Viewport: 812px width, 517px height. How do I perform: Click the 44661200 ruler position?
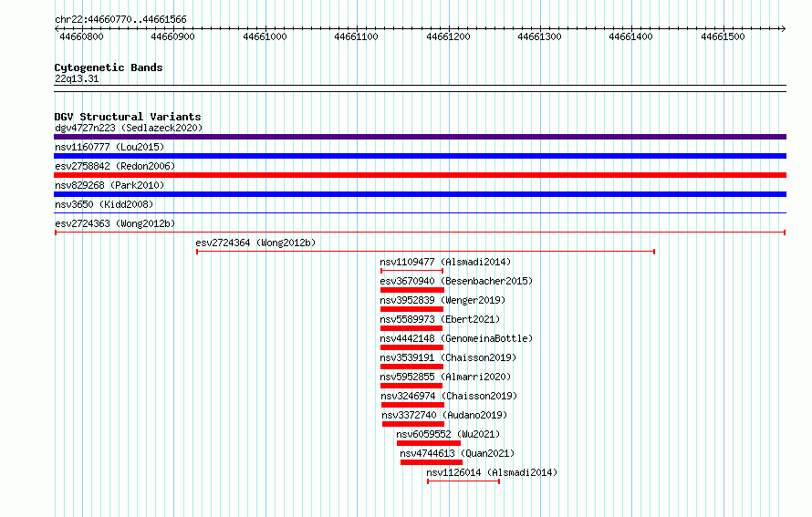pyautogui.click(x=448, y=36)
